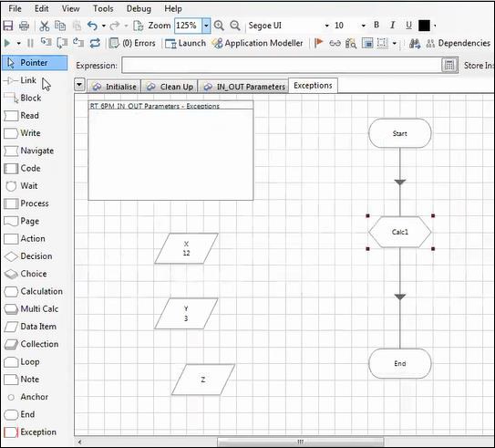This screenshot has height=448, width=495.
Task: Click the binoculars find references icon
Action: click(415, 43)
